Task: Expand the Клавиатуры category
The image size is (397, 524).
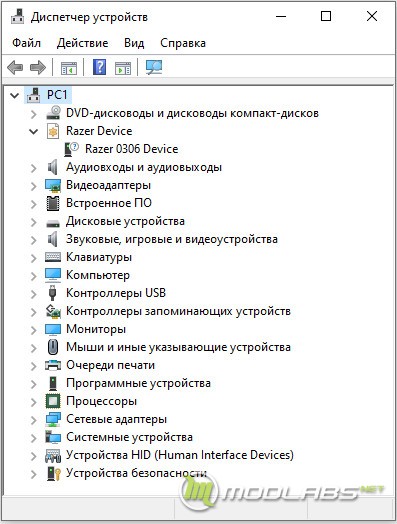Action: tap(33, 258)
